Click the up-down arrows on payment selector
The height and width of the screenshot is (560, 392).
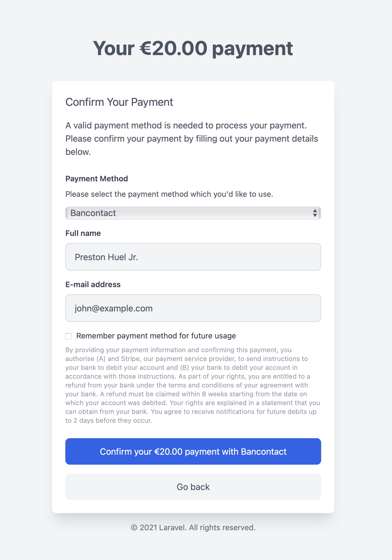[x=315, y=213]
